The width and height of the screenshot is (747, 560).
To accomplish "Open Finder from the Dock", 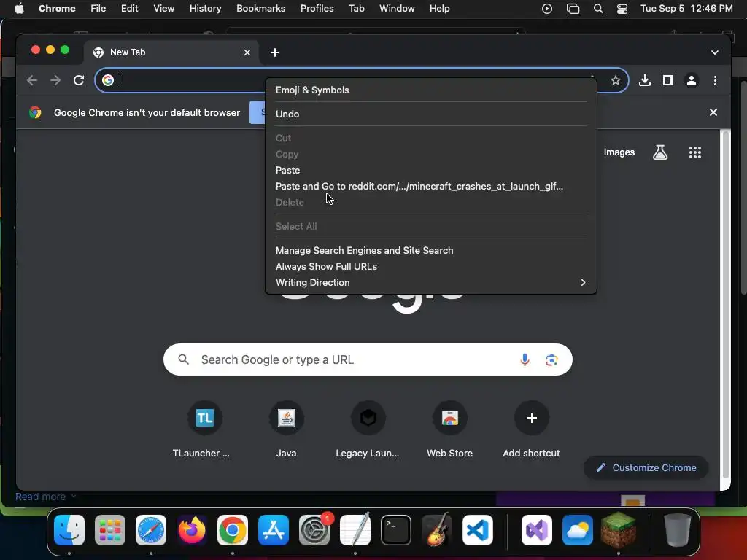I will pos(69,530).
